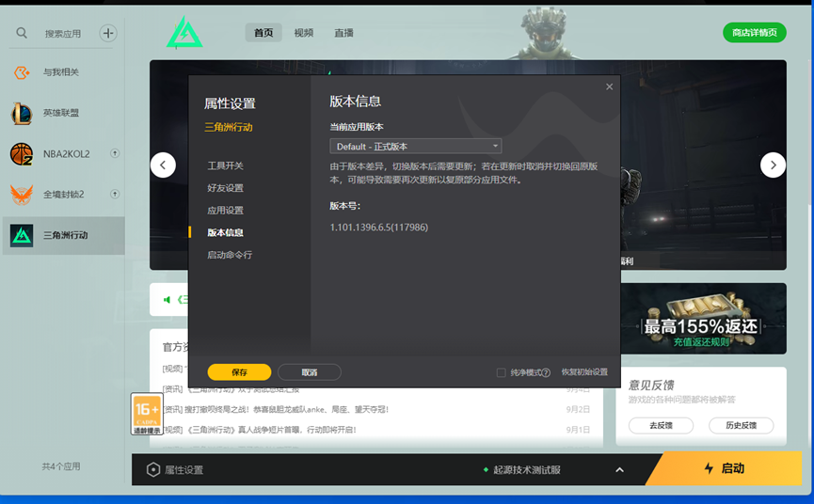Image resolution: width=814 pixels, height=504 pixels.
Task: Click the 历史反馈 button
Action: (742, 425)
